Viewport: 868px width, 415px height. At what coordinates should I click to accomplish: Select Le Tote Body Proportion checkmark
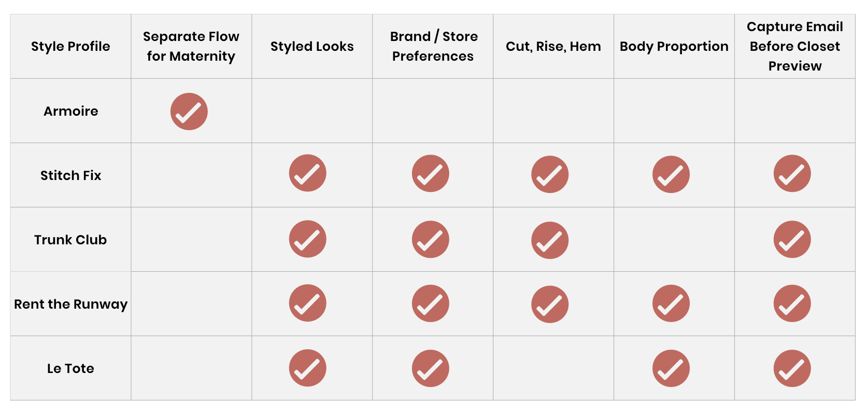[x=671, y=368]
